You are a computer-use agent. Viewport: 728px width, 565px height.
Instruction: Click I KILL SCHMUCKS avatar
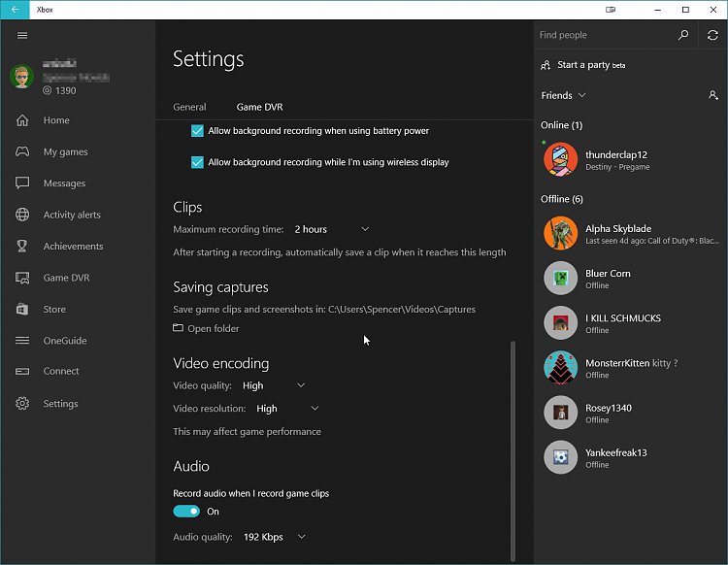click(560, 322)
